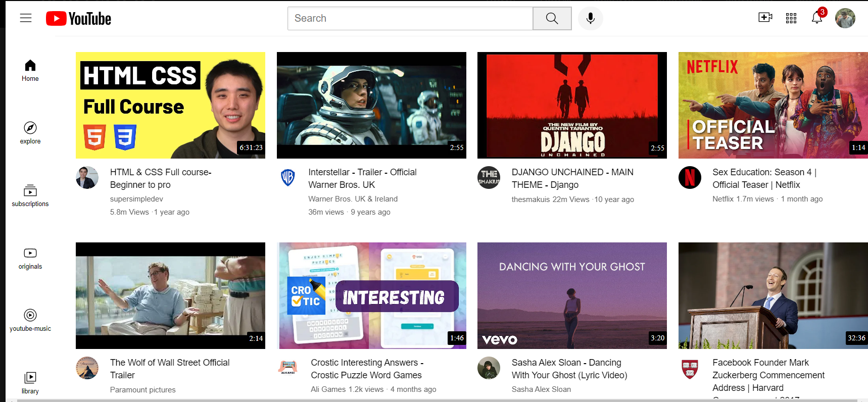This screenshot has height=402, width=868.
Task: Visit the supersimpledev channel link
Action: pyautogui.click(x=136, y=199)
